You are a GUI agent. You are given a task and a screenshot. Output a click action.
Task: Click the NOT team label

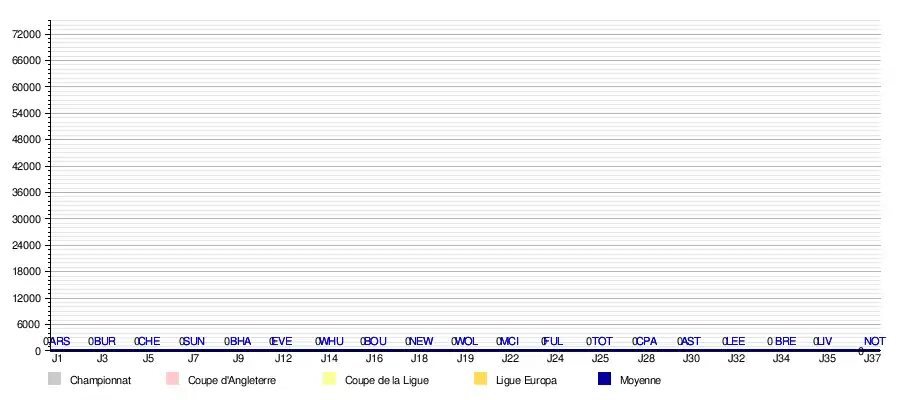874,342
